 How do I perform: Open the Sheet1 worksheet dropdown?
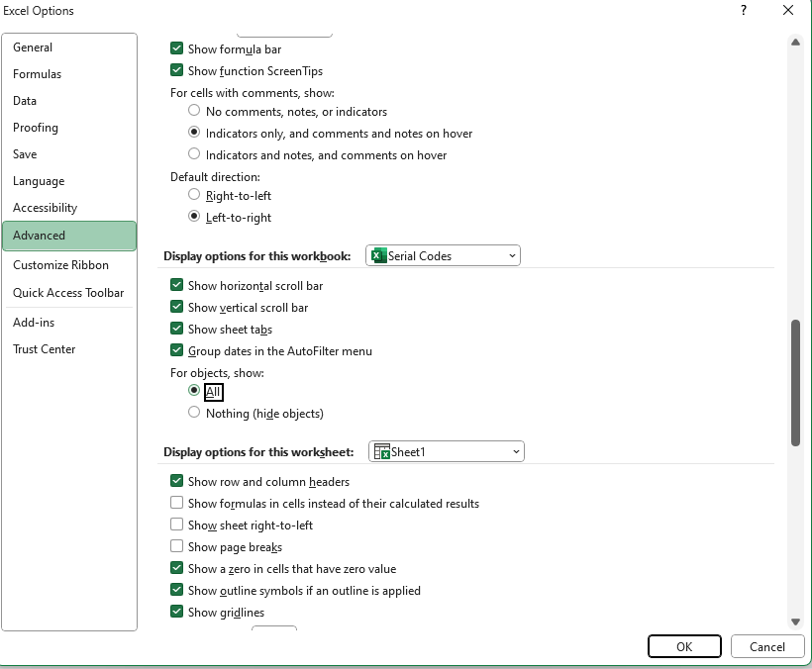515,451
